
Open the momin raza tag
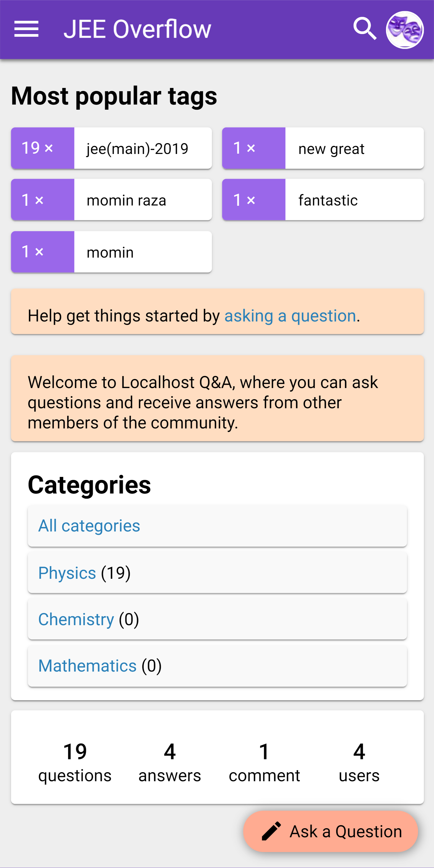(x=126, y=200)
